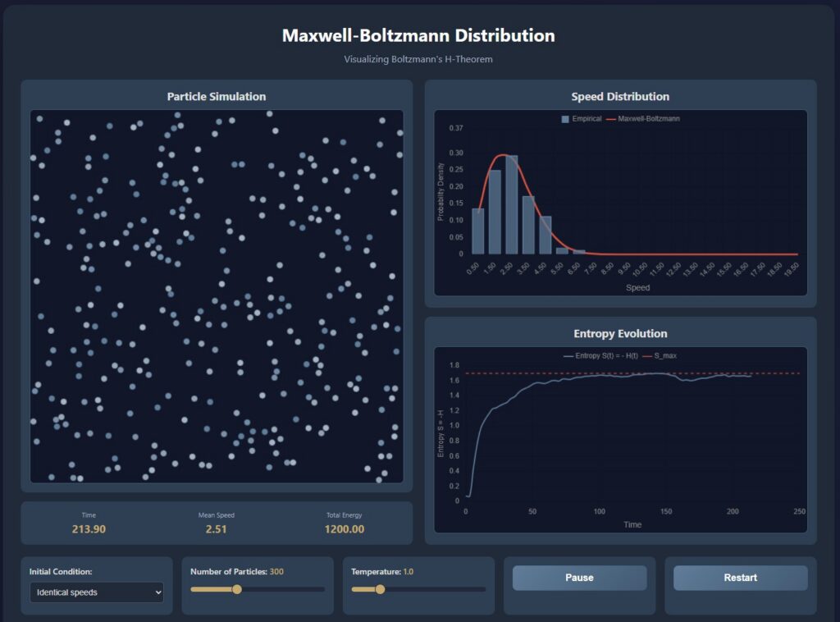The height and width of the screenshot is (622, 840).
Task: Click the Time value 213.90
Action: click(x=89, y=529)
